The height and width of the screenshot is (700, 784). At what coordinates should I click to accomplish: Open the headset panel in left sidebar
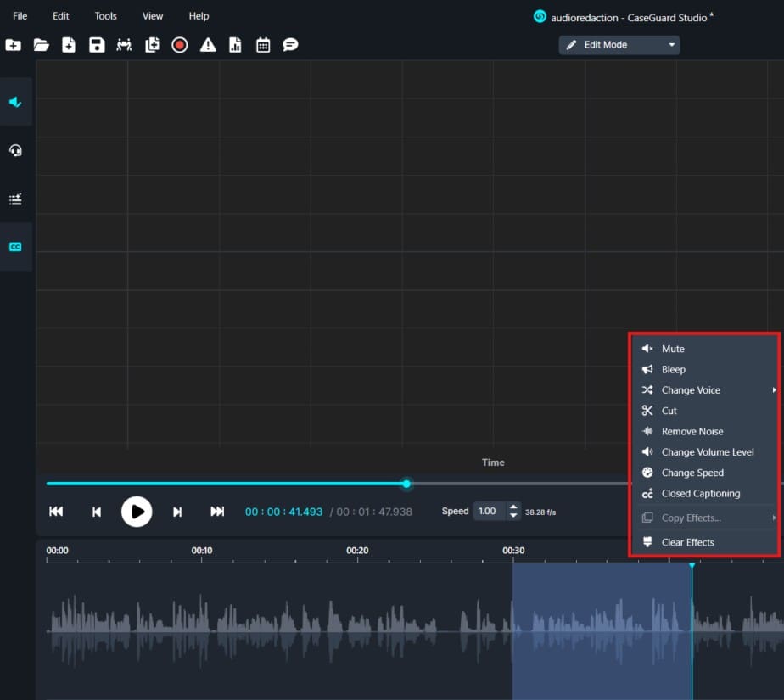point(15,150)
